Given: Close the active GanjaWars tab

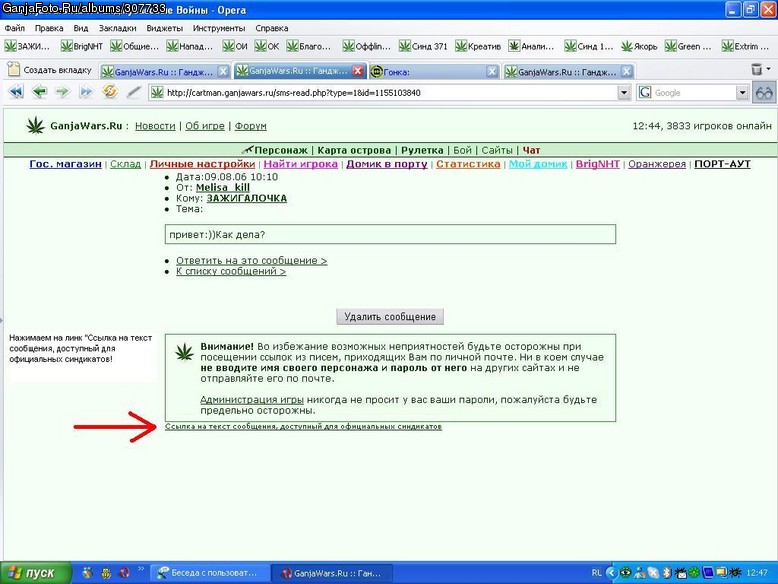Looking at the screenshot, I should 358,71.
